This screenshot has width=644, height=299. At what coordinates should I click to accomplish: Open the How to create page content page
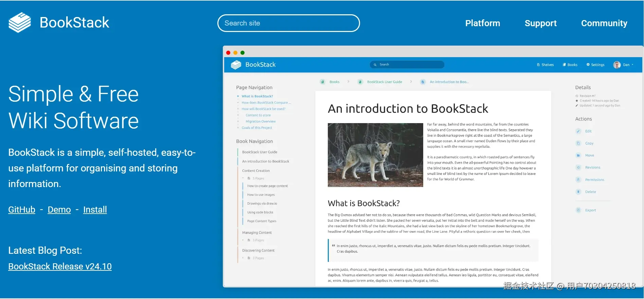[x=267, y=186]
